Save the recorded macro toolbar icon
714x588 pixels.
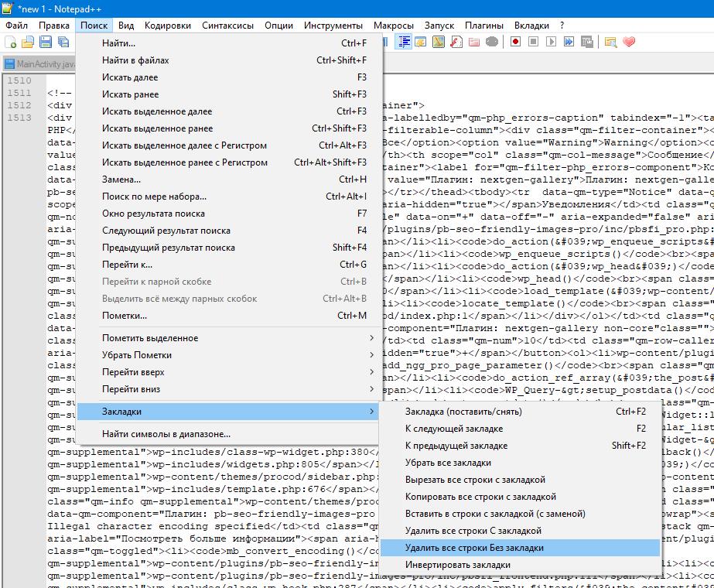point(587,42)
